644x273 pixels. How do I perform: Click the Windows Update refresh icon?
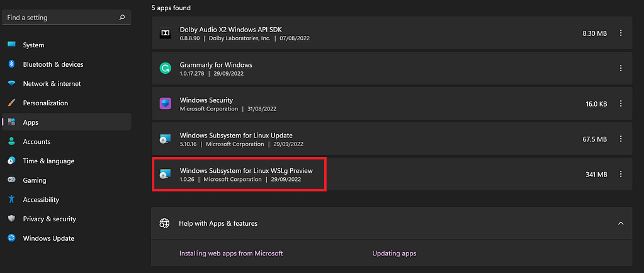[x=11, y=238]
